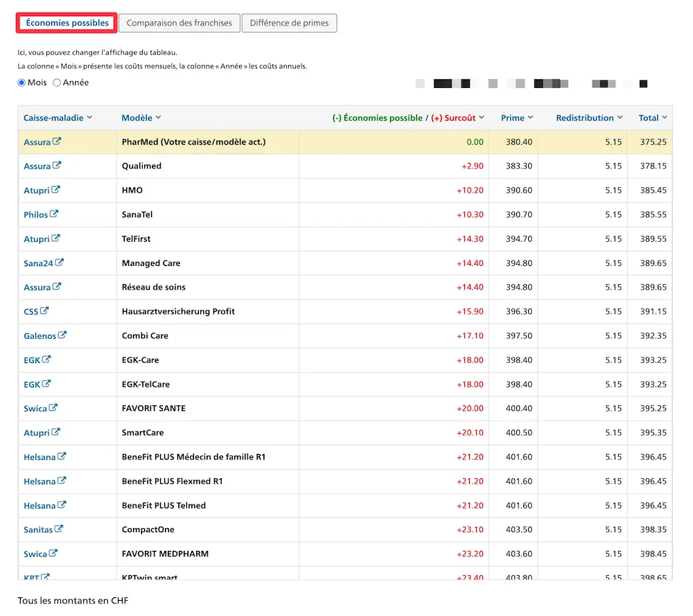Open the Atupri link in HMO row
Viewport: 693px width, 616px height.
tap(37, 190)
